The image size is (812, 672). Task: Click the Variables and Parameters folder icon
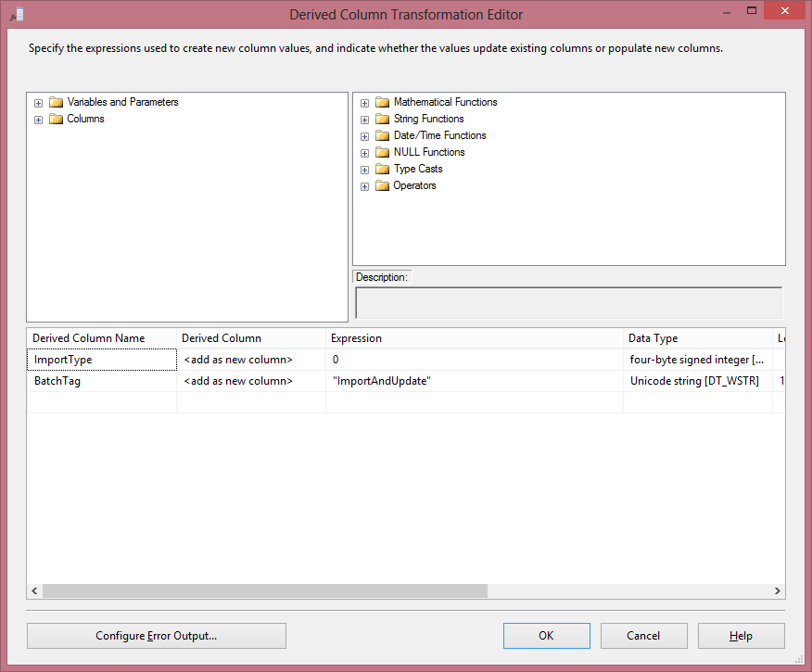(x=57, y=103)
